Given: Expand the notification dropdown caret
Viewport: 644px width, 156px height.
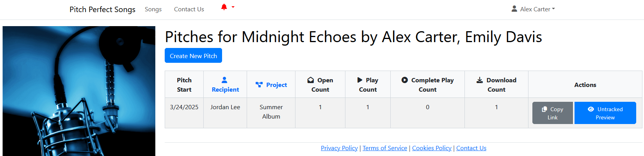Looking at the screenshot, I should (x=233, y=7).
